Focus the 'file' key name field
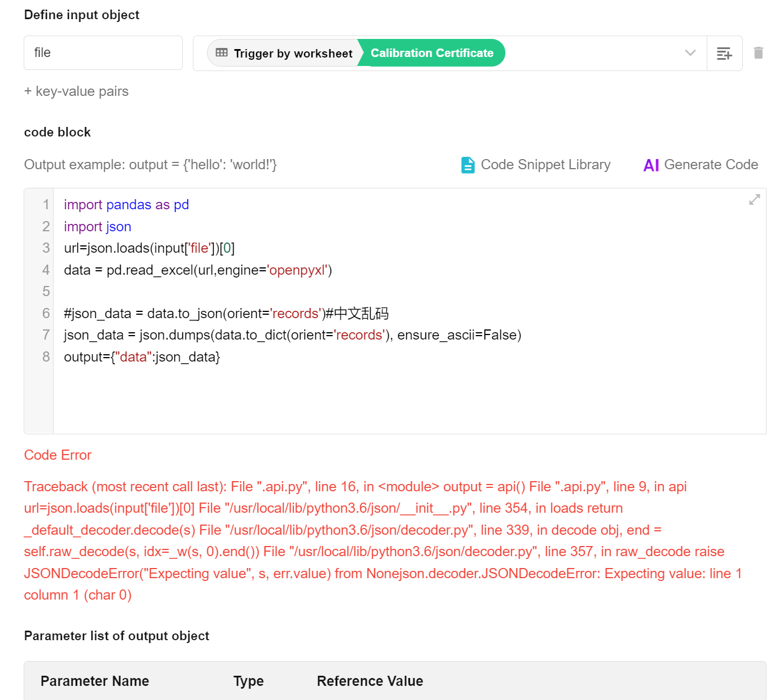775x700 pixels. [103, 53]
